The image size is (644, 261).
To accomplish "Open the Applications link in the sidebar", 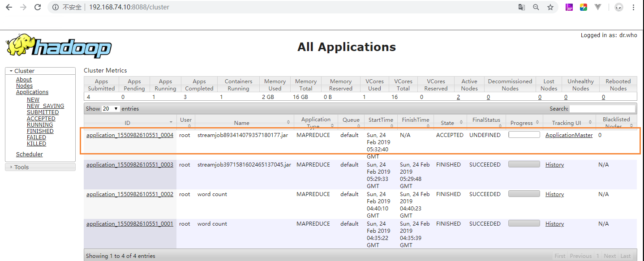I will 32,92.
